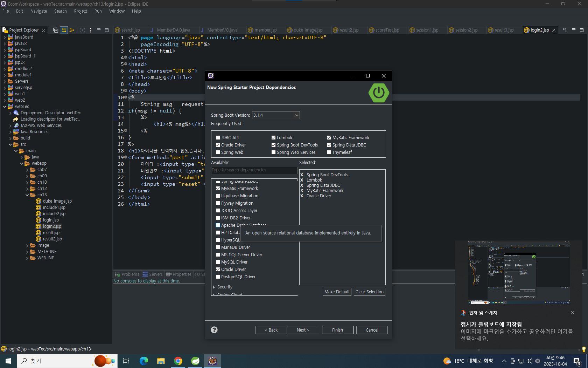Close the Snip & Sketch notification
The height and width of the screenshot is (368, 588).
(x=573, y=313)
